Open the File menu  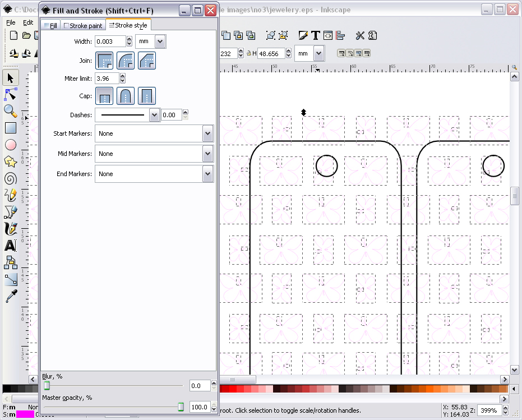(x=11, y=22)
